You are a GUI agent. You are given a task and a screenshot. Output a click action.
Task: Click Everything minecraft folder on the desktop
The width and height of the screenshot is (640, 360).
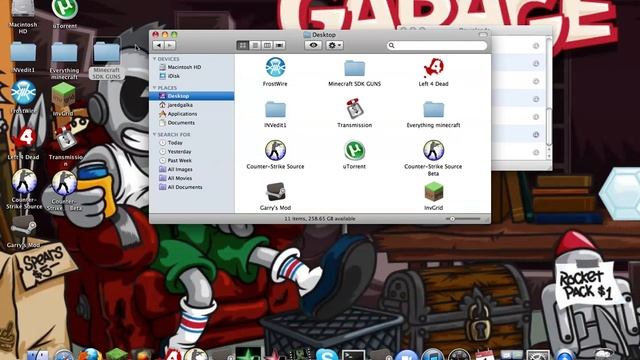coord(64,53)
